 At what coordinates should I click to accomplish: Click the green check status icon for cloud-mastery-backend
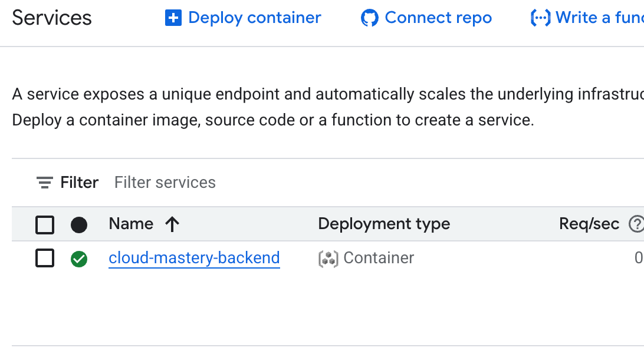click(x=79, y=258)
